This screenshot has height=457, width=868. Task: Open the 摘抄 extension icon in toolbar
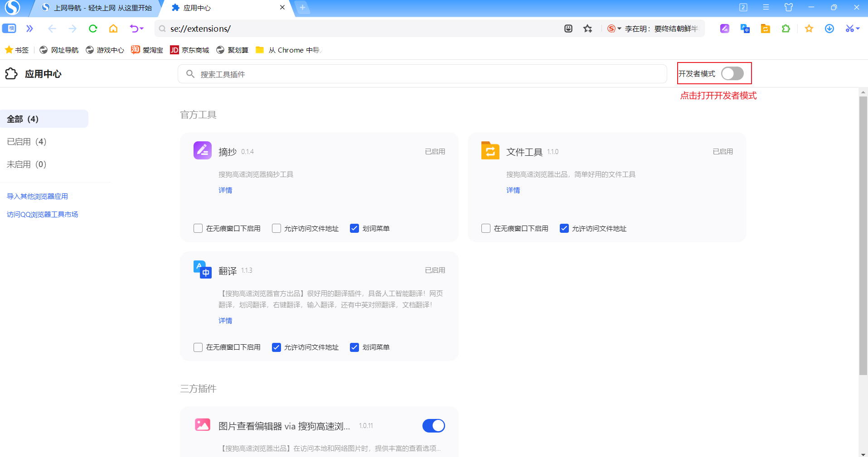click(x=724, y=29)
